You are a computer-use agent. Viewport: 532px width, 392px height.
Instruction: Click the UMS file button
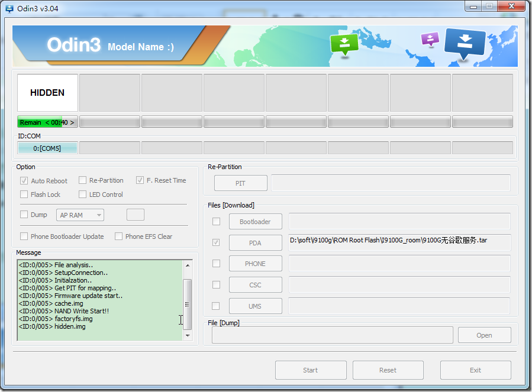(256, 306)
